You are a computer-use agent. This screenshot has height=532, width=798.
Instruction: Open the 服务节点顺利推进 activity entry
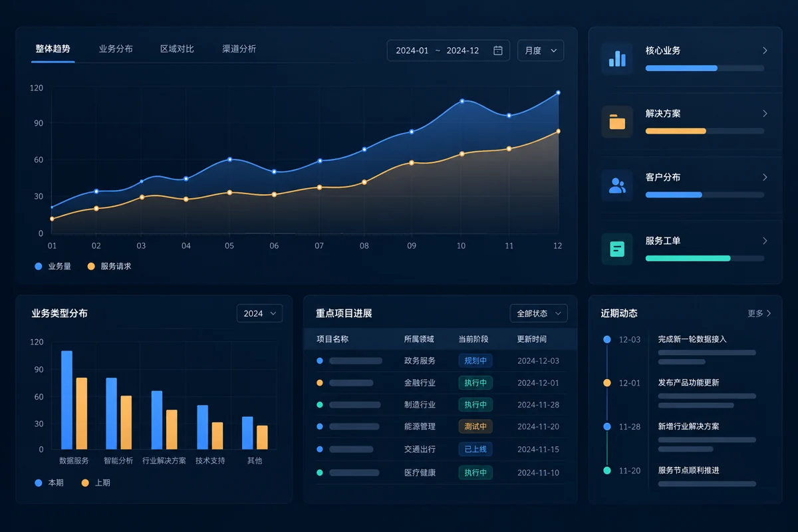point(689,470)
